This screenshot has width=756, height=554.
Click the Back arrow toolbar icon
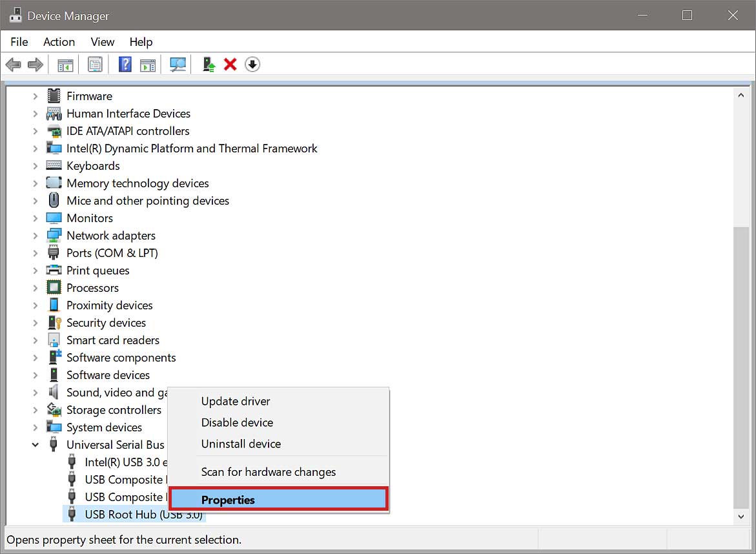(14, 64)
